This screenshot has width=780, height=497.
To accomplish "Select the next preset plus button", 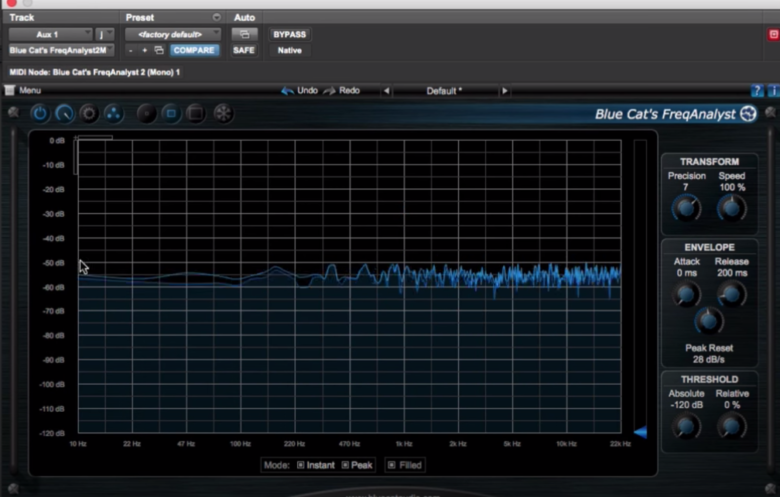I will click(145, 50).
